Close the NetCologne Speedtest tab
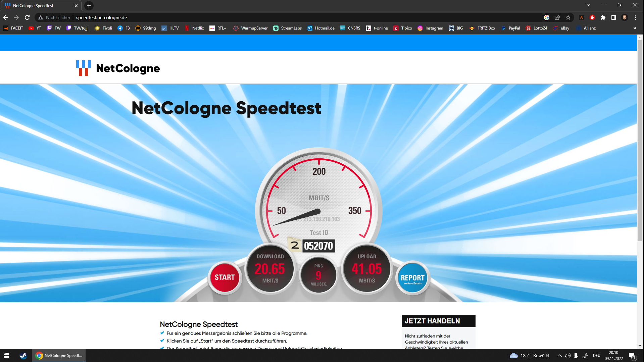 [x=76, y=6]
